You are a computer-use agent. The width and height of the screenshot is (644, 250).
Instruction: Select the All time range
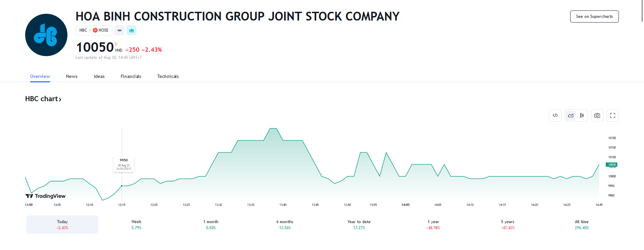click(x=582, y=224)
